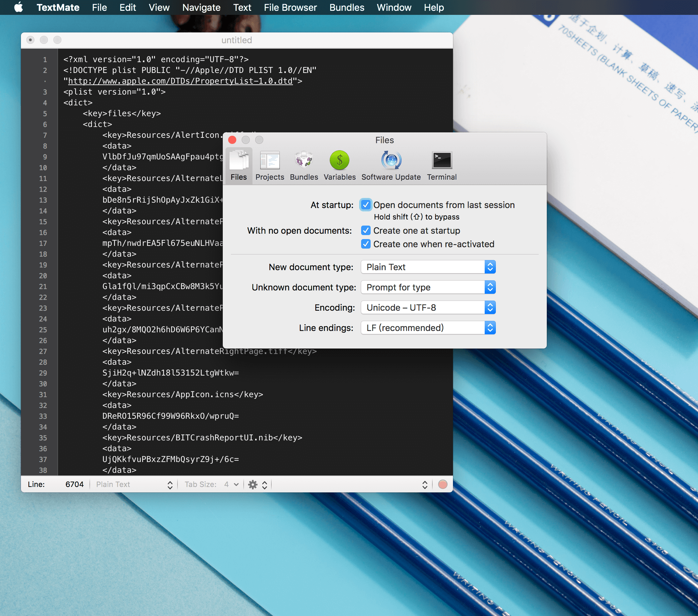Click the macro record button in status bar
This screenshot has height=616, width=698.
click(x=442, y=485)
